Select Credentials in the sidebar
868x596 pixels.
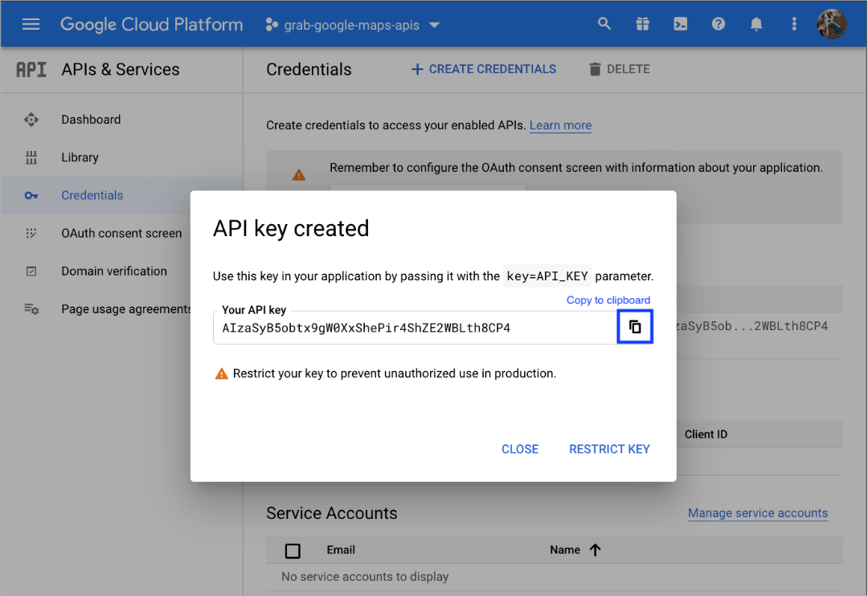coord(92,195)
